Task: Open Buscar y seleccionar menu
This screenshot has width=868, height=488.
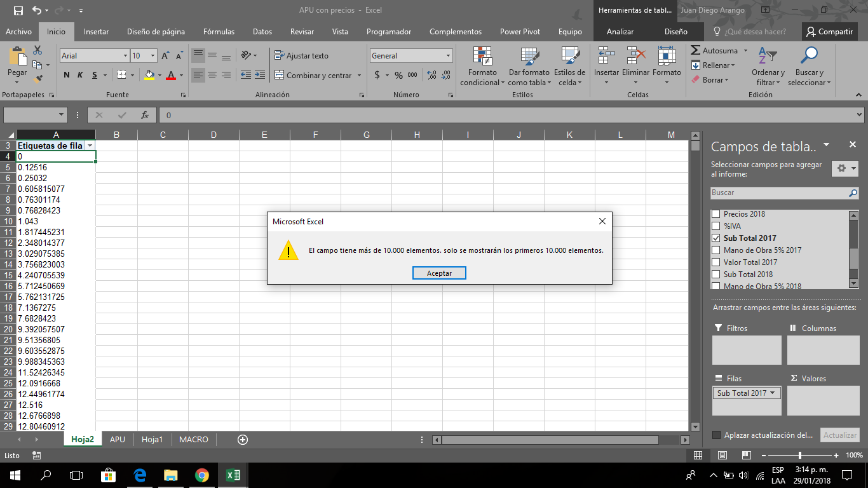Action: point(809,67)
